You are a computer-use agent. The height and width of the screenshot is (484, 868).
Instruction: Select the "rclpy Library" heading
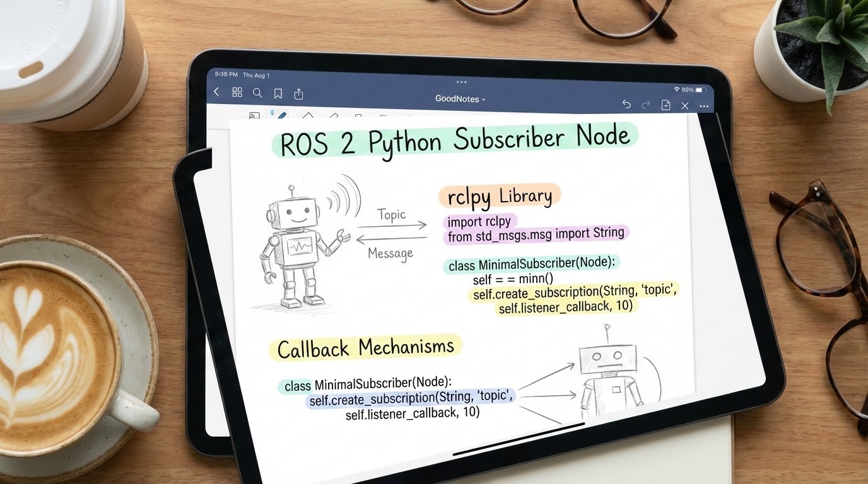click(x=499, y=197)
